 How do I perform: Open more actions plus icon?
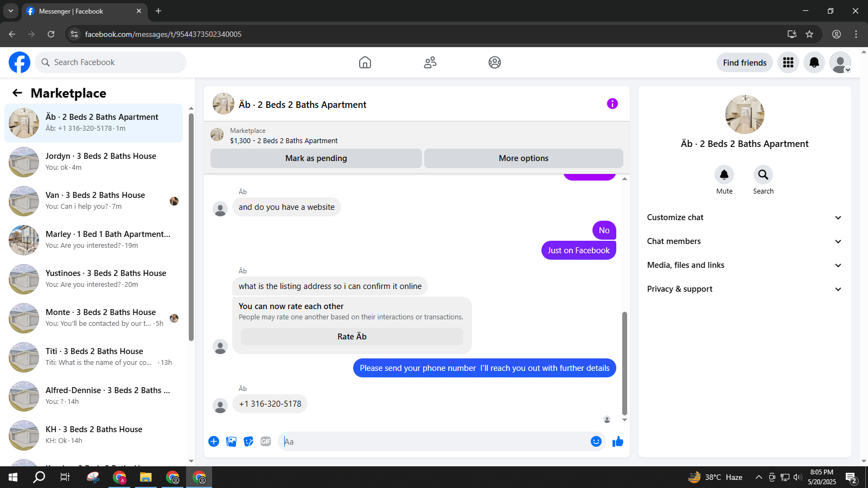point(214,441)
